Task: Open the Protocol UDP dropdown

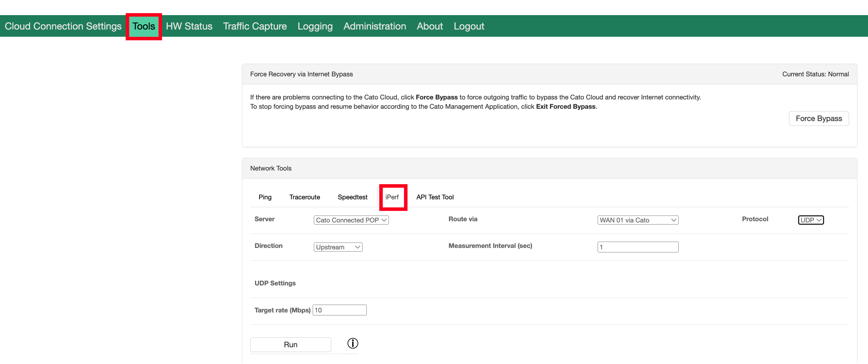Action: [x=810, y=220]
